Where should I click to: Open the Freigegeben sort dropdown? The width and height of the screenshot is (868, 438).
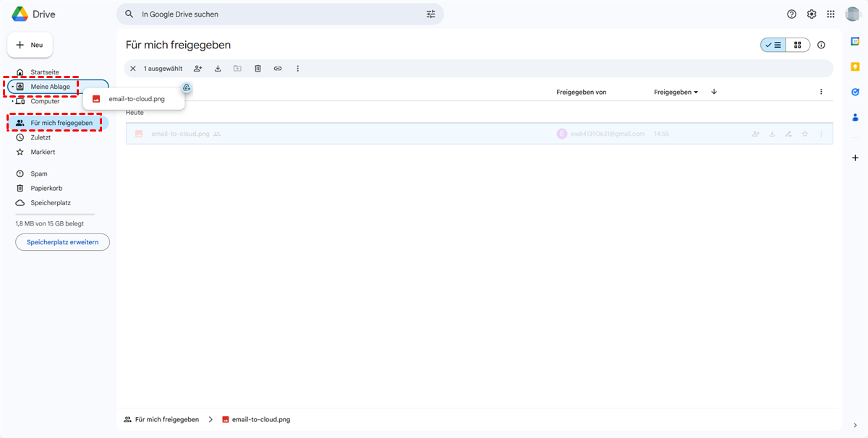676,92
